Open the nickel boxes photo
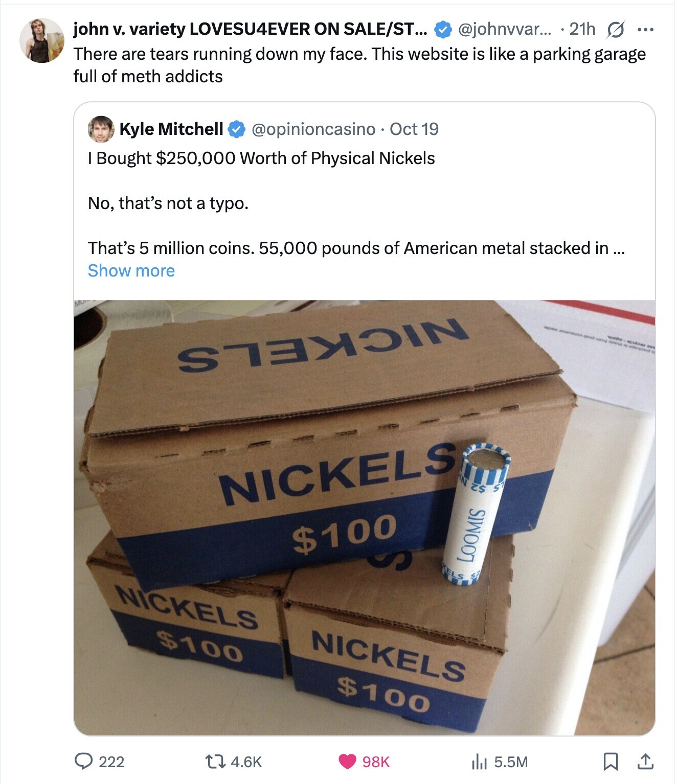The image size is (677, 784). coord(364,517)
